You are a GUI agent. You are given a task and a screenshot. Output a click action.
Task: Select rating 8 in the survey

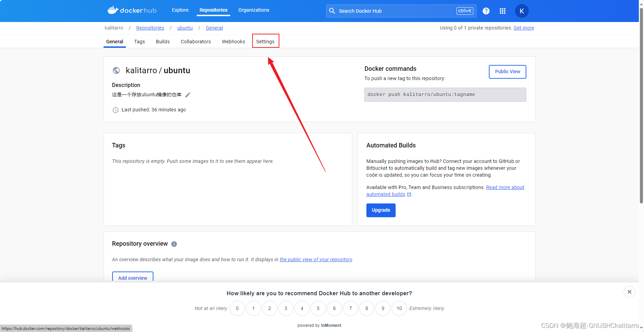click(x=367, y=308)
